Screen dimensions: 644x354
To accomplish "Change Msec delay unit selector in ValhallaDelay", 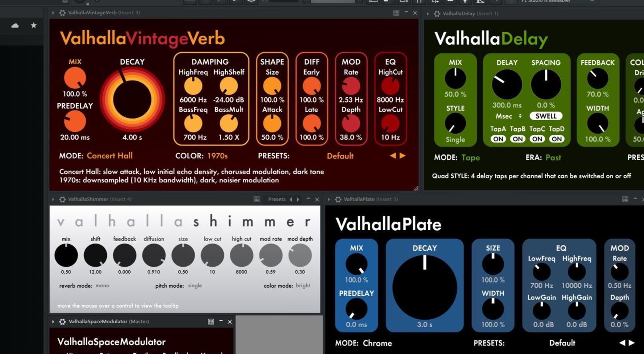I will 508,116.
